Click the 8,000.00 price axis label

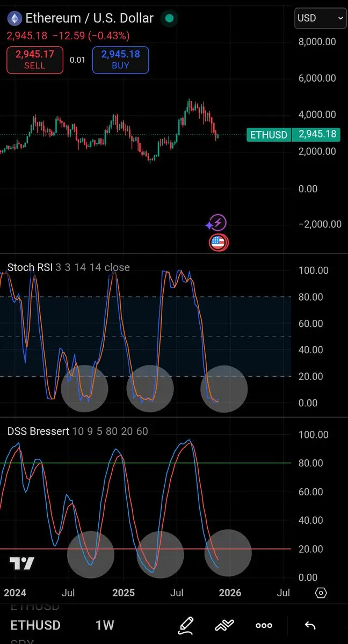[x=316, y=42]
